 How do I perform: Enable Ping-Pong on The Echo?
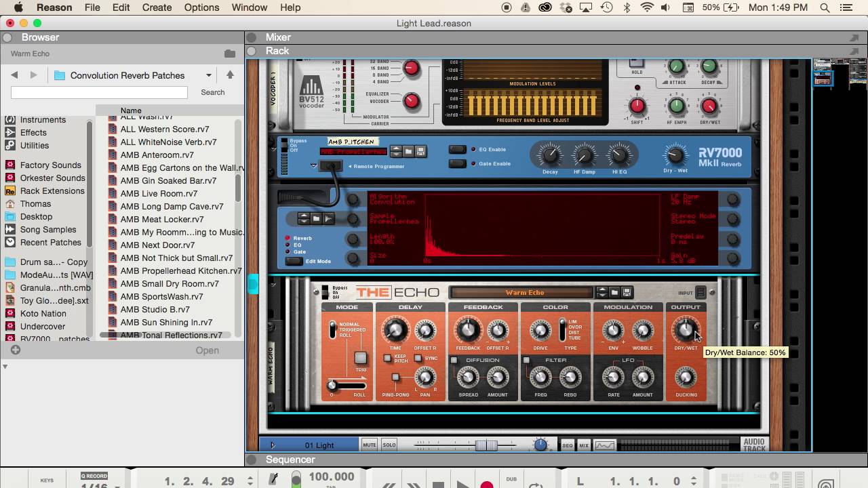click(395, 377)
